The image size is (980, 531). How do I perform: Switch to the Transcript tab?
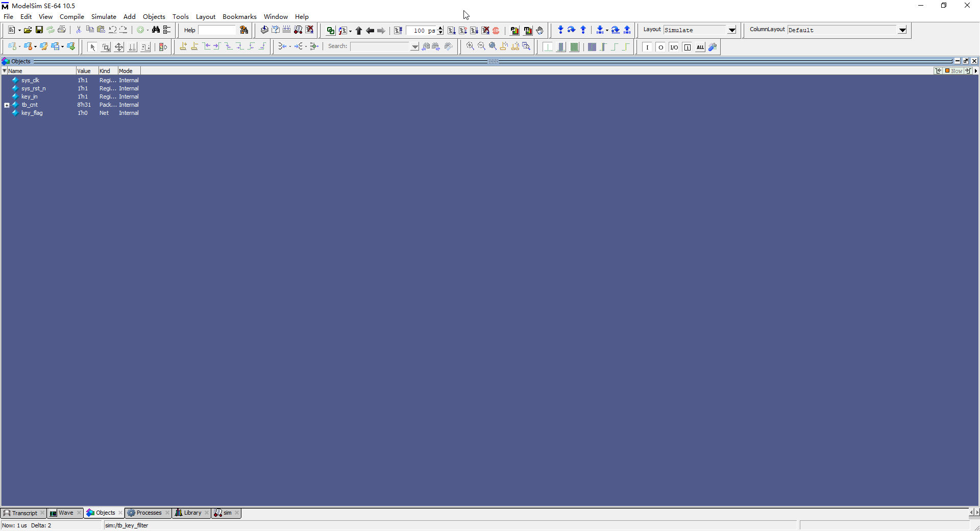click(x=24, y=513)
